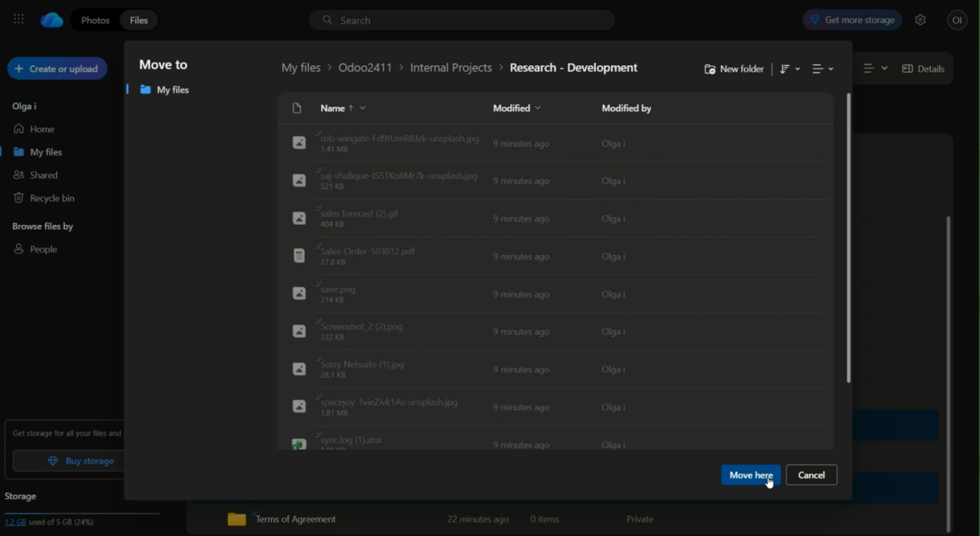The height and width of the screenshot is (536, 980).
Task: Open the app launcher grid icon
Action: click(x=18, y=20)
